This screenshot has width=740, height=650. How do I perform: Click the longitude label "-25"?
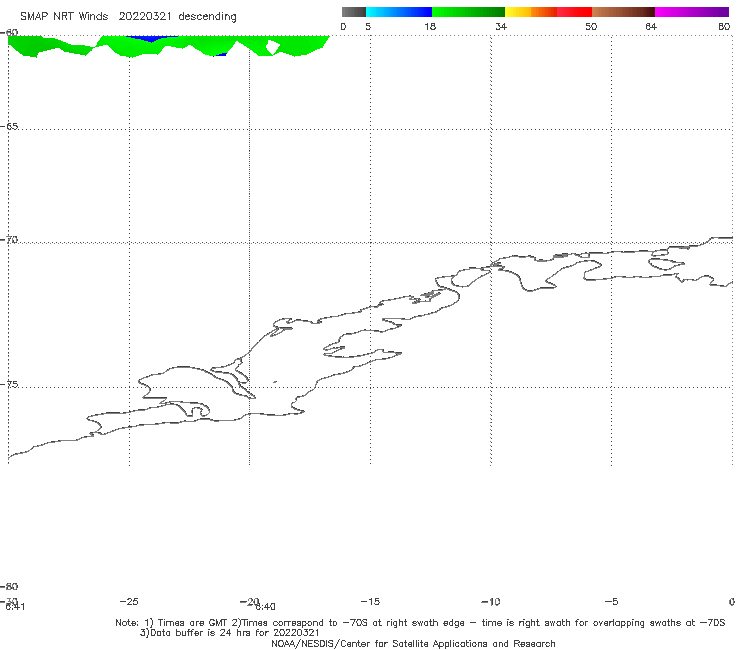tap(129, 601)
